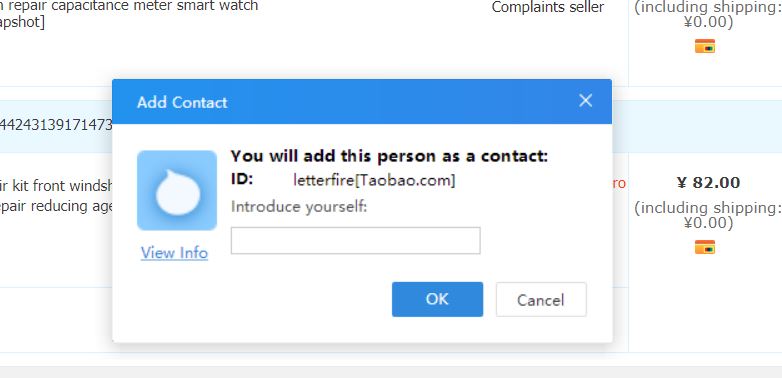This screenshot has width=782, height=378.
Task: Click the contact avatar chat bubble icon
Action: (177, 190)
